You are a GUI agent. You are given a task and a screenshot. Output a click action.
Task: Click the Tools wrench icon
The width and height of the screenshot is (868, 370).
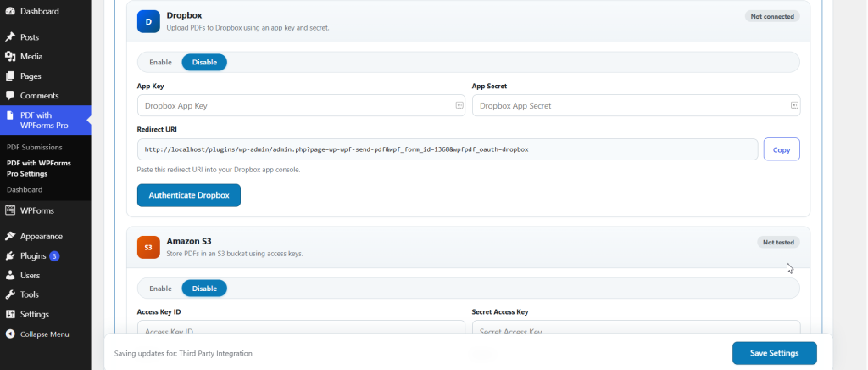click(10, 294)
